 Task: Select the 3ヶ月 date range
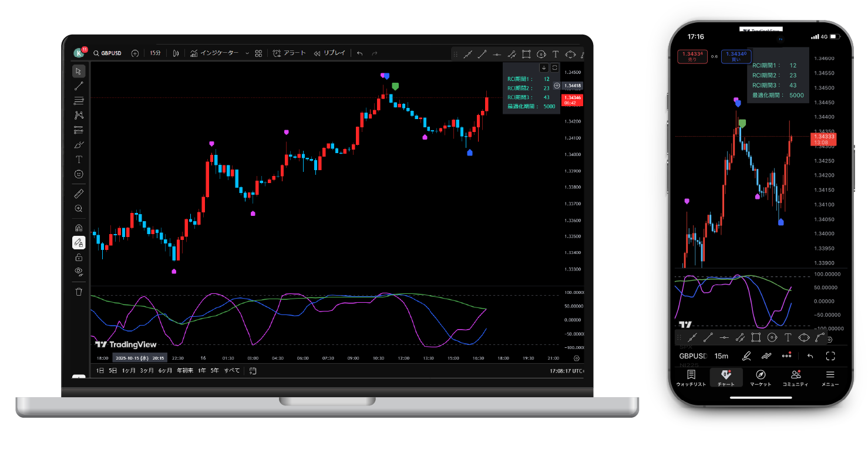pos(147,371)
